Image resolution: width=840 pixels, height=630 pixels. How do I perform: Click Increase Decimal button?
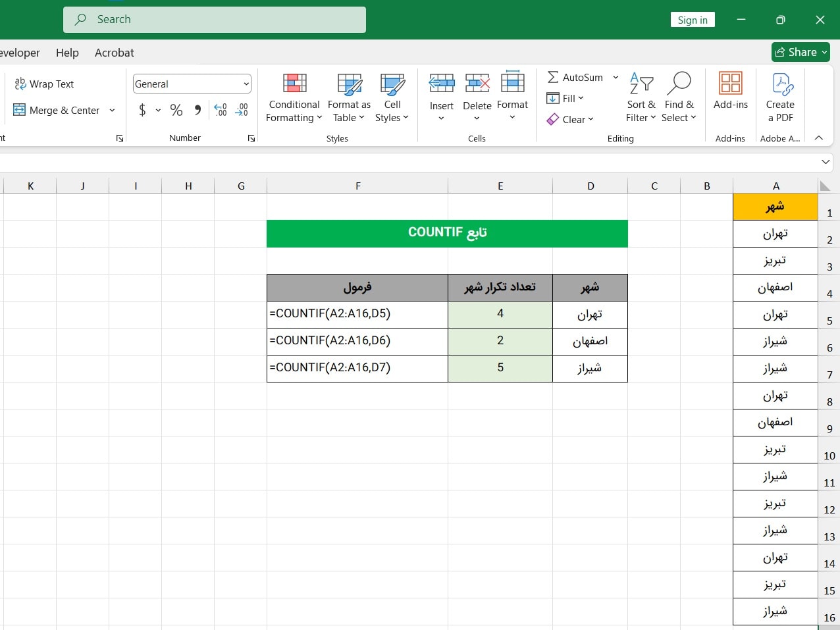click(220, 110)
